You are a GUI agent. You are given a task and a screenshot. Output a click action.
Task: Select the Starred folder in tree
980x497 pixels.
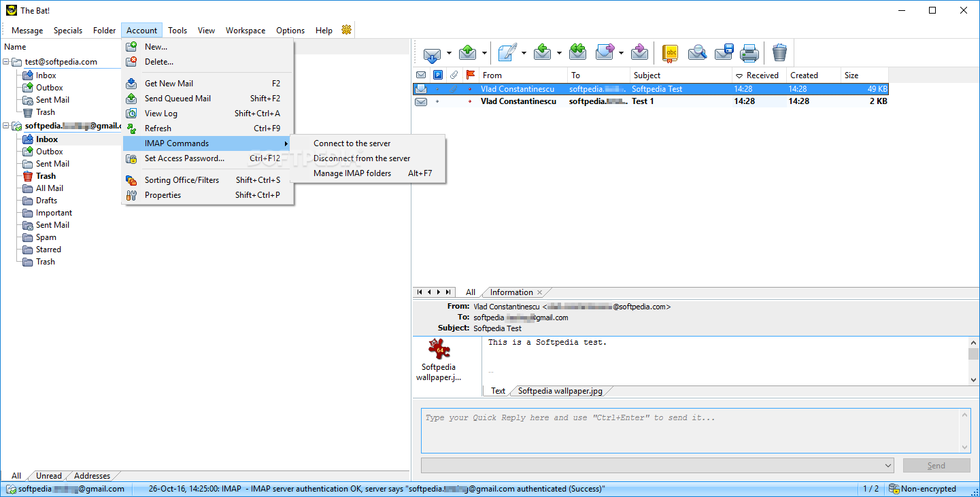point(48,250)
